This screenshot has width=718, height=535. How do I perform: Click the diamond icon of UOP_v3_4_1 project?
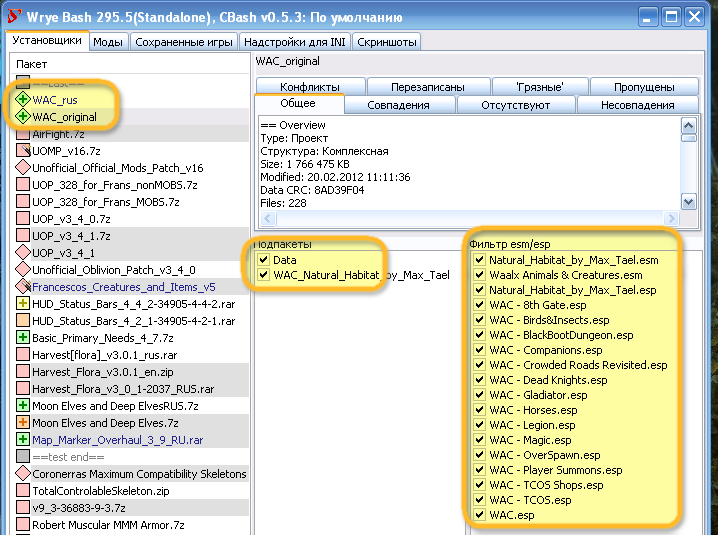22,252
